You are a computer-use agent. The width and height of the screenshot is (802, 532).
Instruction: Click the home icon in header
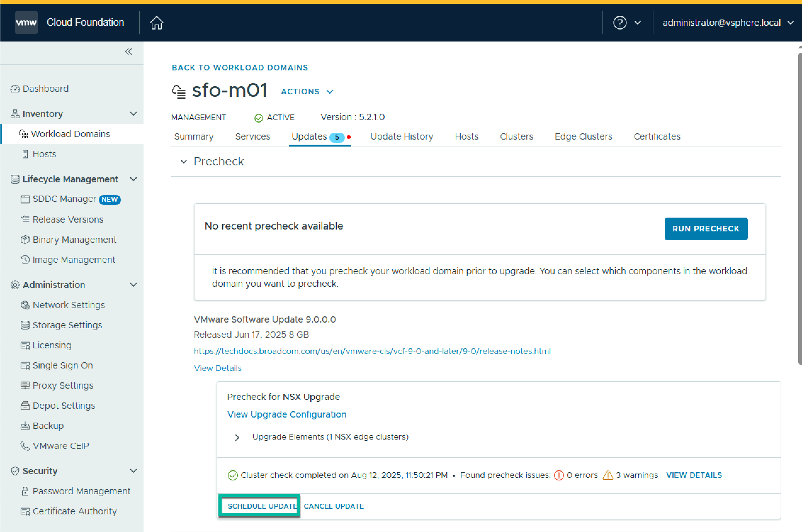click(x=156, y=23)
